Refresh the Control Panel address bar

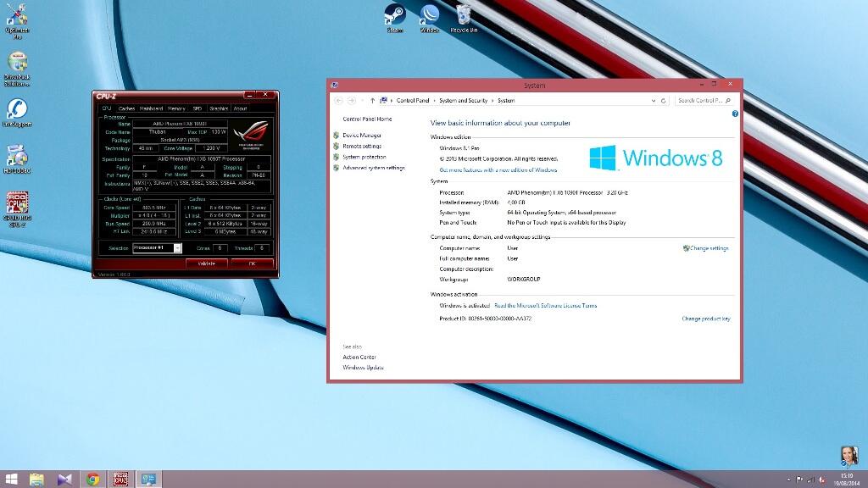663,101
